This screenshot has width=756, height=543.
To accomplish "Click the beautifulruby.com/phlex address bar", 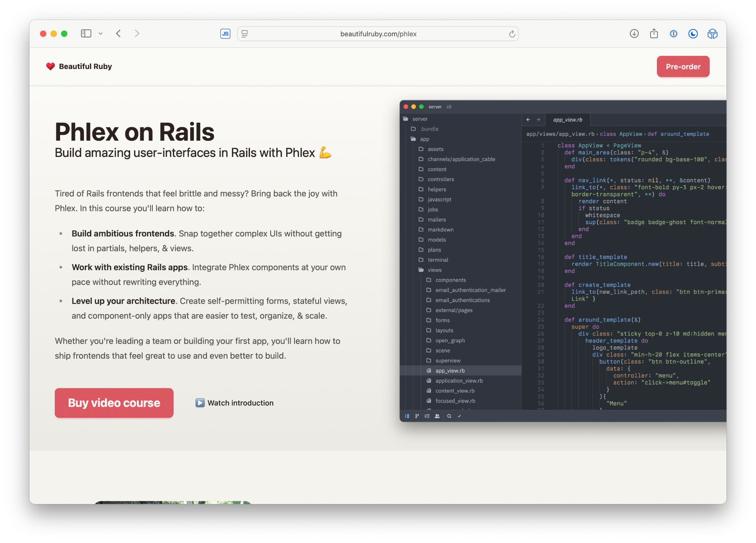I will coord(378,34).
